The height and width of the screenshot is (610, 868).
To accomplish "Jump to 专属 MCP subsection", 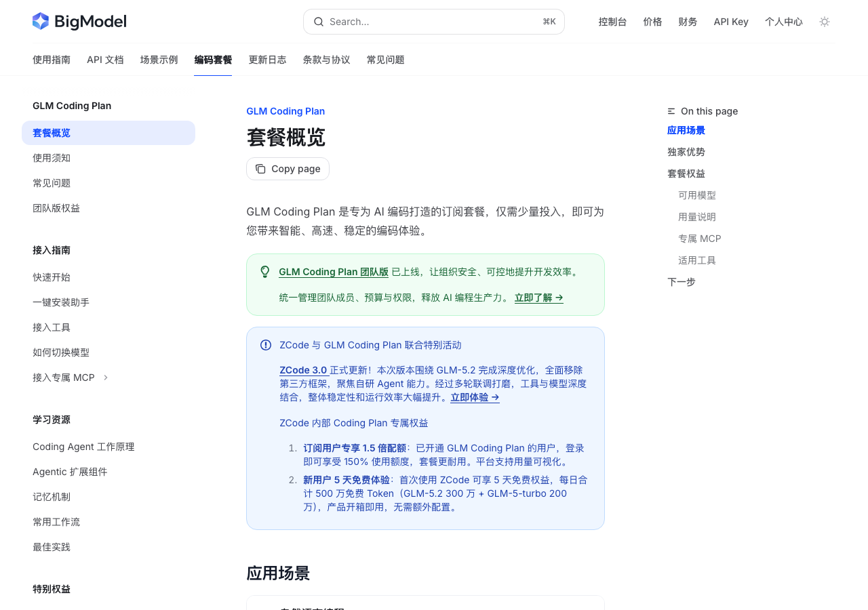I will tap(700, 239).
